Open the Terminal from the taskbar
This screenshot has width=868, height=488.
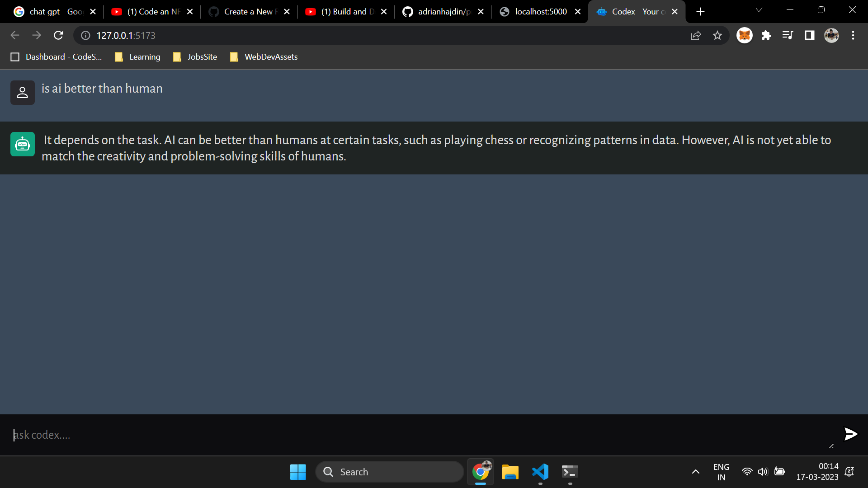pos(569,472)
